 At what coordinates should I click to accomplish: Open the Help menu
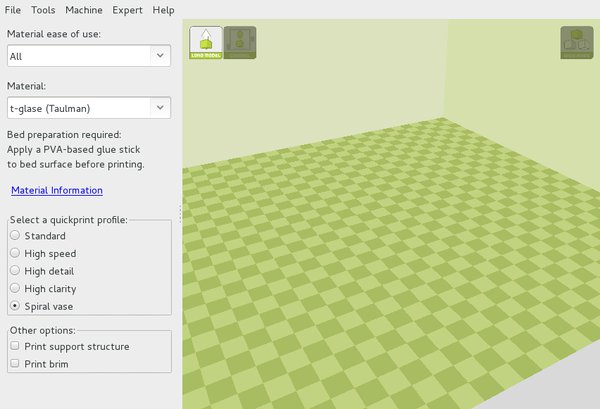(164, 10)
